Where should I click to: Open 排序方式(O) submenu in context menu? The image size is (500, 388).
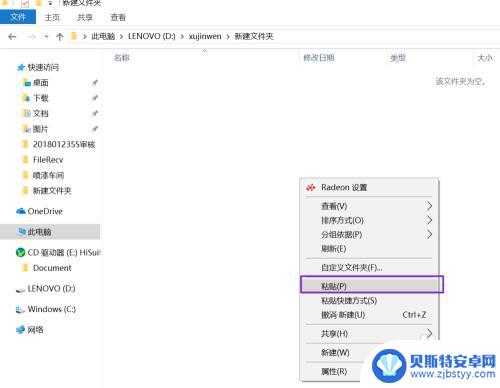click(369, 220)
